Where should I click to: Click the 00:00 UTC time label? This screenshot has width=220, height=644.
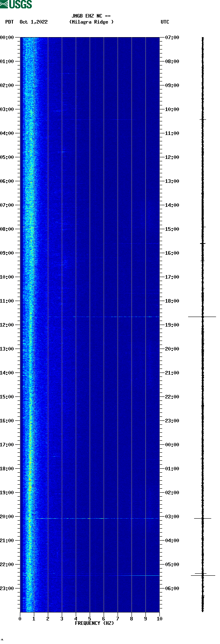point(172,445)
